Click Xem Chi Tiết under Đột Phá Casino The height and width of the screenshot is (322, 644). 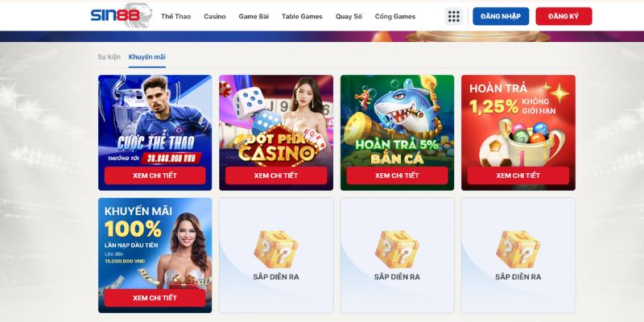tap(276, 175)
